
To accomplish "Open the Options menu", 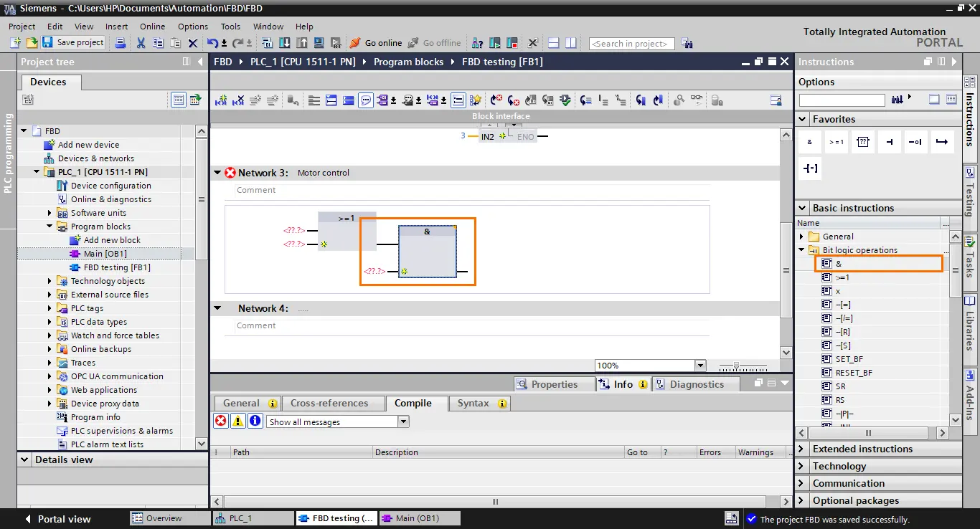I will click(193, 27).
